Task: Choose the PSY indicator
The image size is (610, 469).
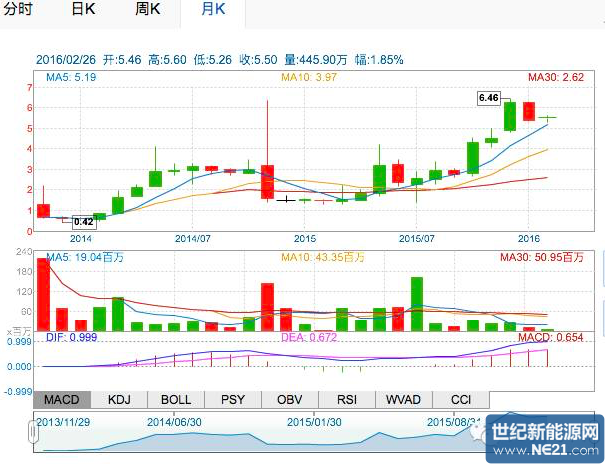Action: click(232, 399)
